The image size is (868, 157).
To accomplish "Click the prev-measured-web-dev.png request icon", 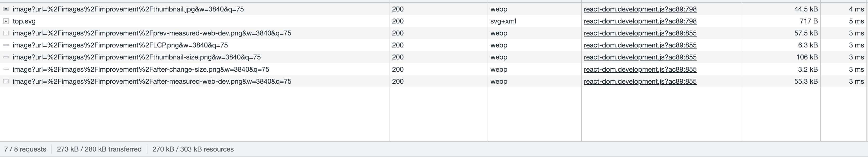I will [x=6, y=33].
